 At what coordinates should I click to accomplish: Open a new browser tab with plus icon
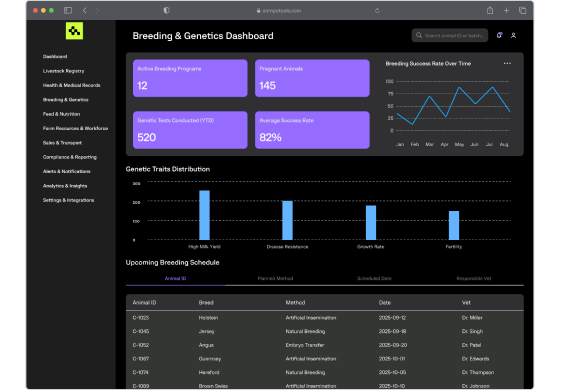pyautogui.click(x=506, y=11)
